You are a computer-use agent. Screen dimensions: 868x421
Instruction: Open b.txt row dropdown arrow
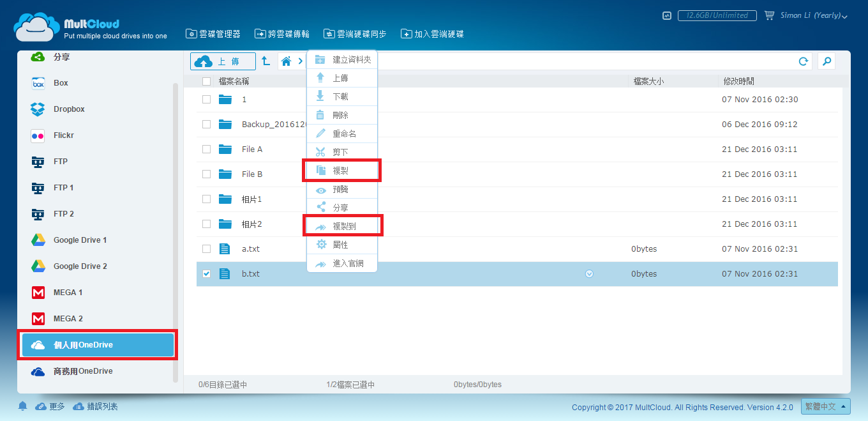589,273
